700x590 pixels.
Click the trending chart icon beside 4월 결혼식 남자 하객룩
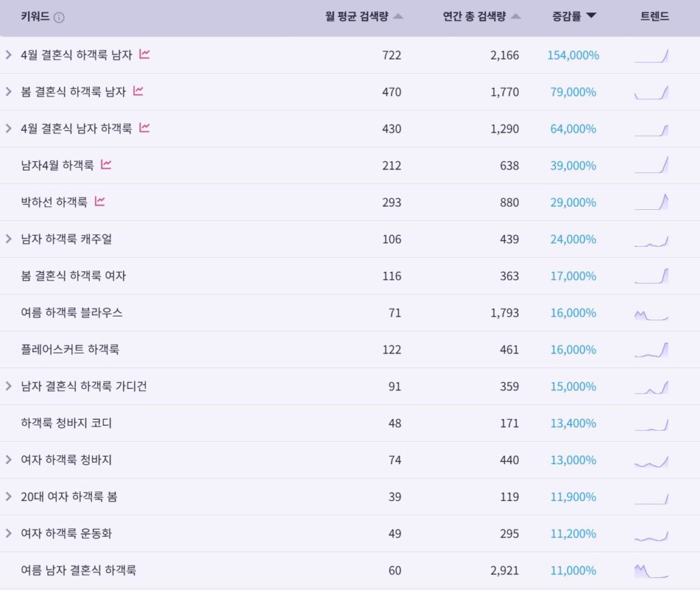click(144, 128)
